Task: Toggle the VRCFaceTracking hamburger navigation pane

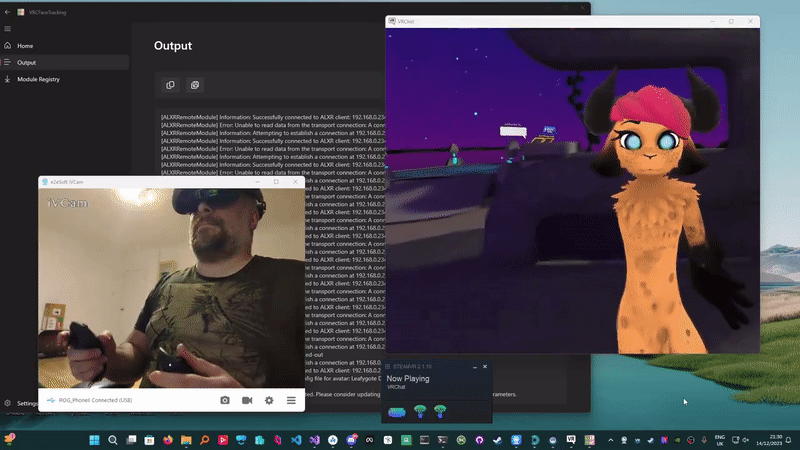Action: pos(7,29)
